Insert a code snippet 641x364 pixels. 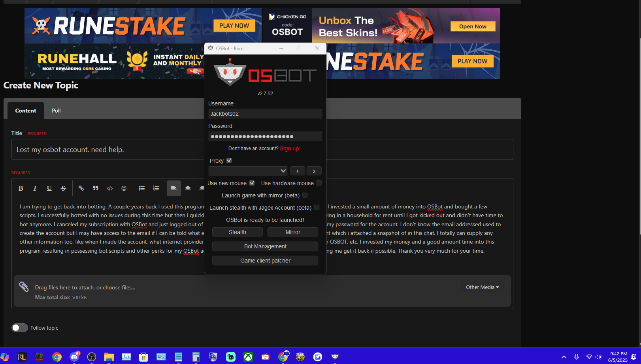(109, 188)
